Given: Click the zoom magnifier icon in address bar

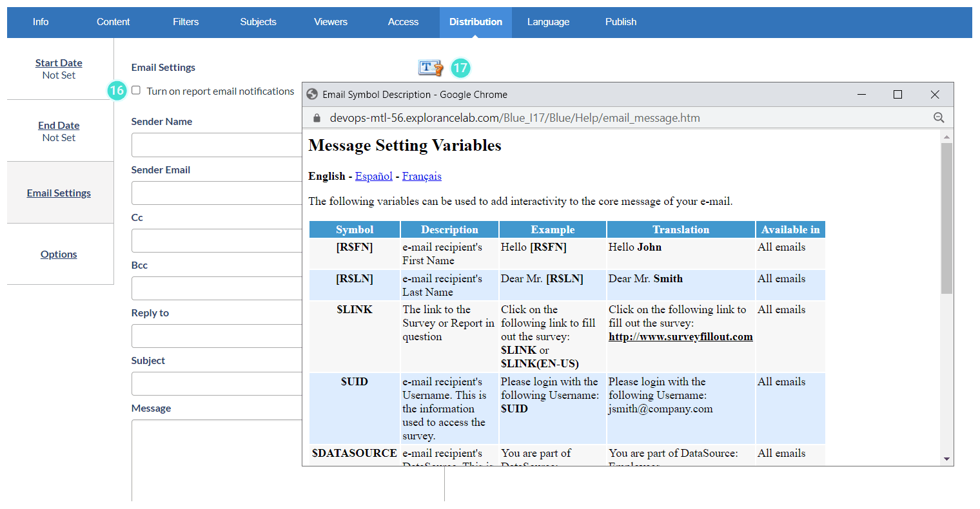Looking at the screenshot, I should [x=939, y=117].
